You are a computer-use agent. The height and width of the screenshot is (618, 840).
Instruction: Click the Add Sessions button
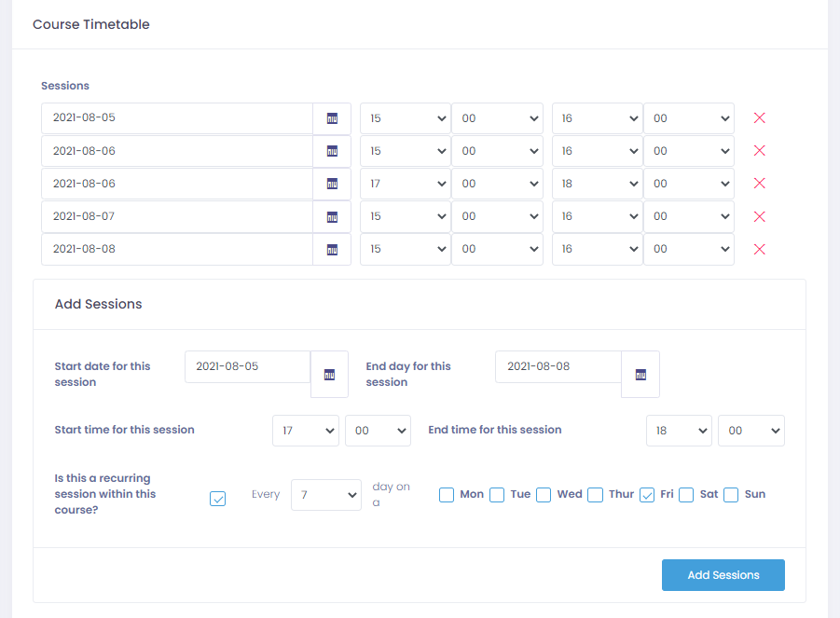point(723,575)
